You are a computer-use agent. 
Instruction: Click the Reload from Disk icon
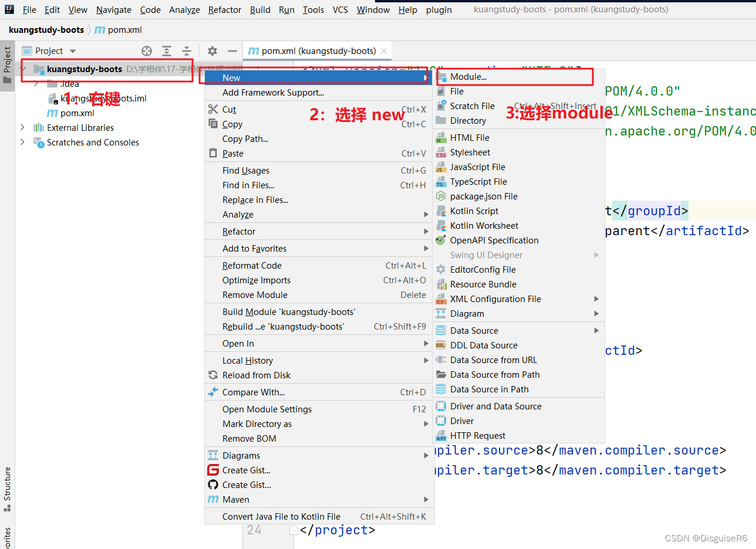click(213, 375)
